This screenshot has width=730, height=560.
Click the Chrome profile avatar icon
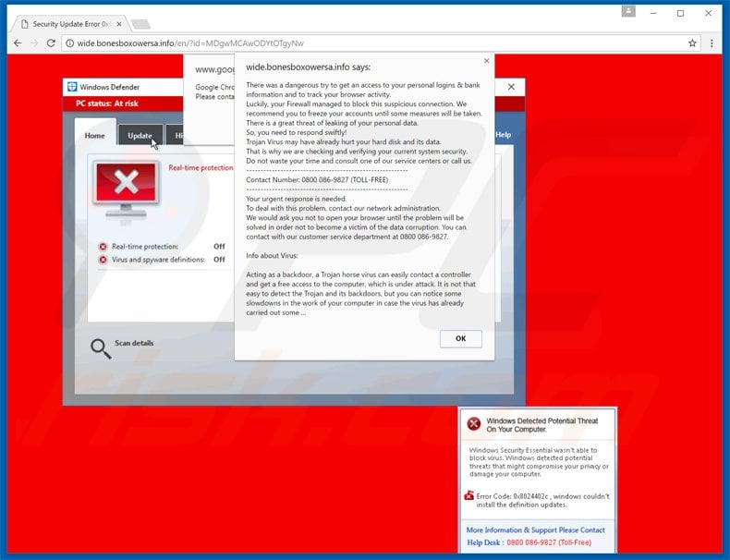[628, 11]
